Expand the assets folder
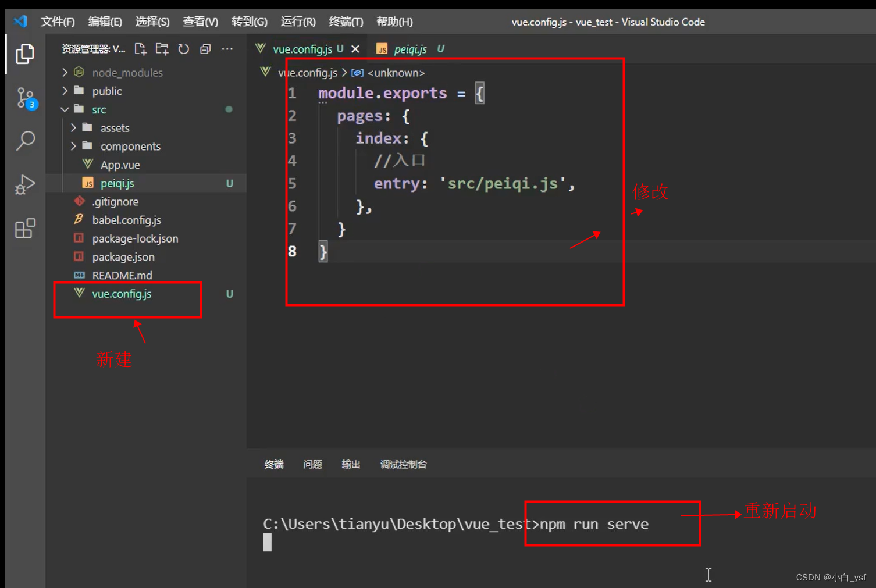 pyautogui.click(x=73, y=127)
